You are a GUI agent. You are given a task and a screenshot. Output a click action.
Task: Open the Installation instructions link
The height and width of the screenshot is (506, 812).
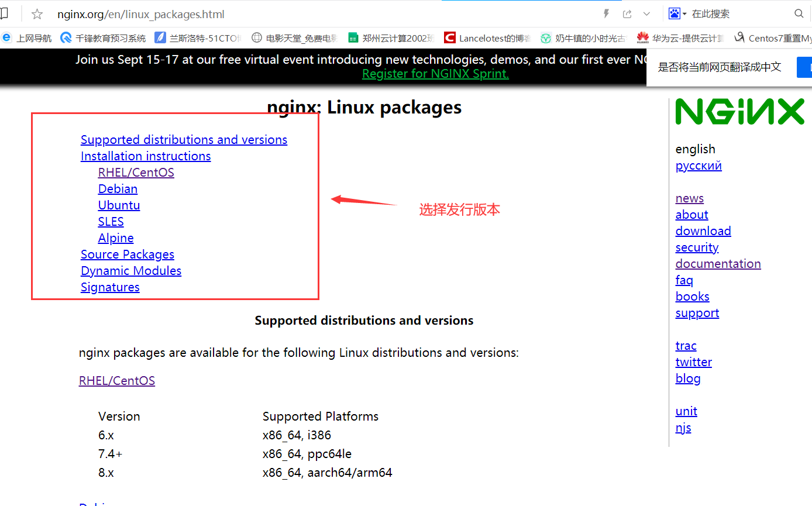coord(146,156)
